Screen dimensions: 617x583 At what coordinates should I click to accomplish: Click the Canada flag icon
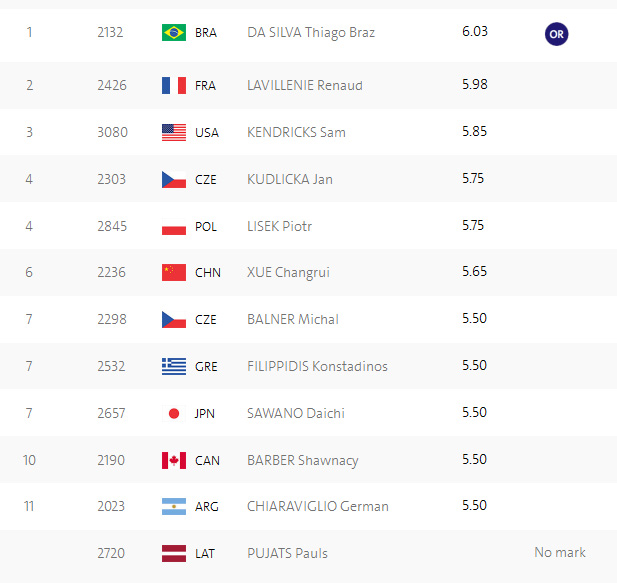coord(174,460)
